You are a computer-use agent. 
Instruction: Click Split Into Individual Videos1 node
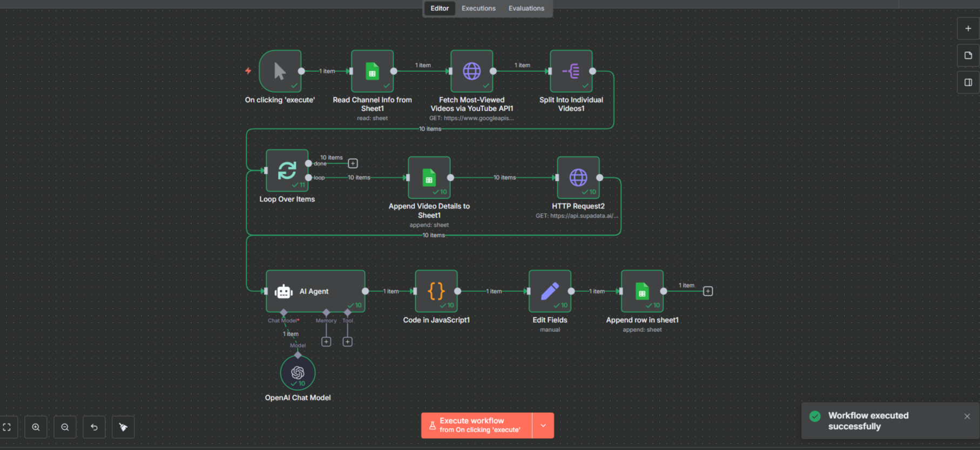coord(571,71)
